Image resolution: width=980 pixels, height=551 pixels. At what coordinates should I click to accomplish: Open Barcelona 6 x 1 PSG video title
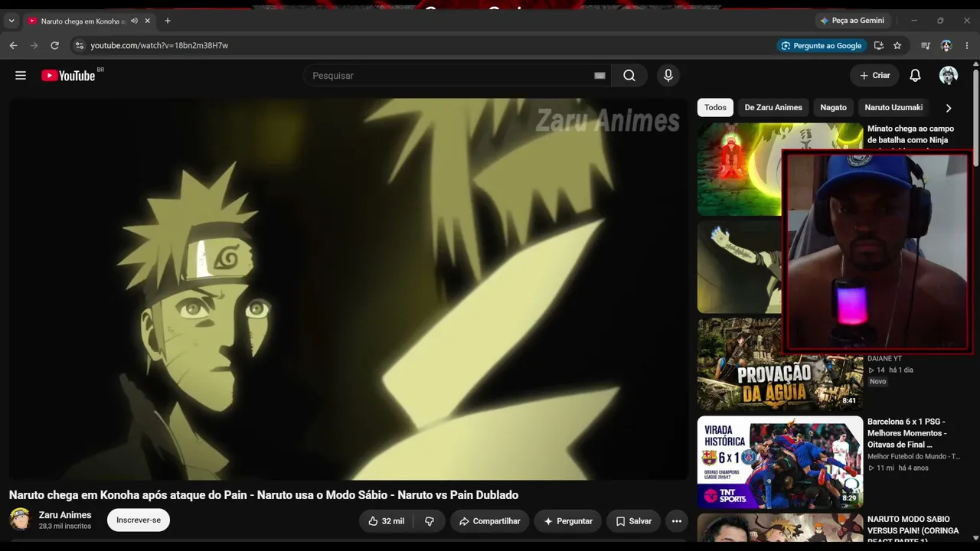click(906, 433)
